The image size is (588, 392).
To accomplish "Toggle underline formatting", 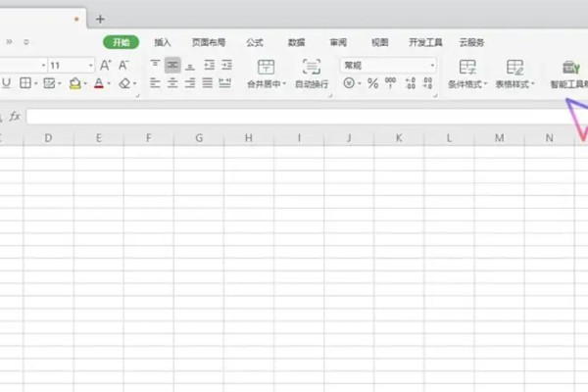I will click(x=6, y=83).
